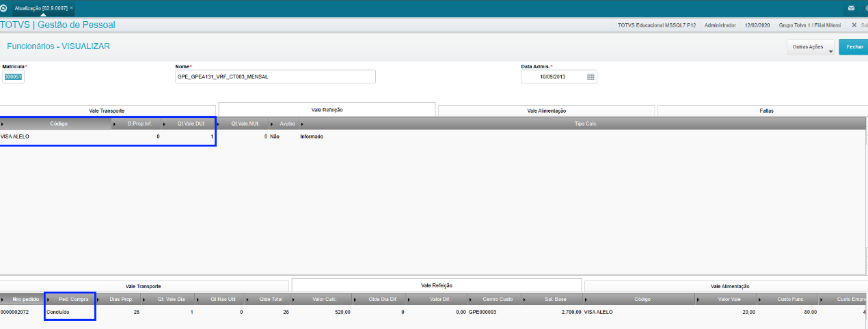Viewport: 868px width, 329px height.
Task: Switch to upper Vale Refeição tab
Action: pos(327,109)
